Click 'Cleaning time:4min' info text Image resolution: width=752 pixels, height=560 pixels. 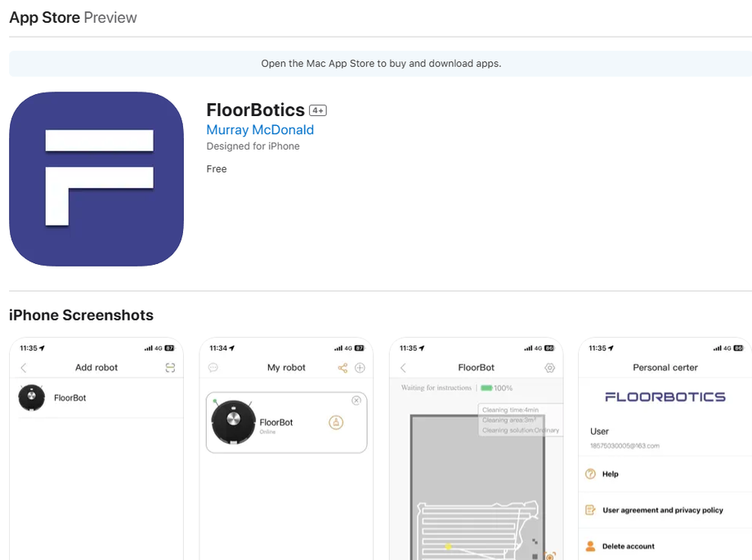[510, 410]
